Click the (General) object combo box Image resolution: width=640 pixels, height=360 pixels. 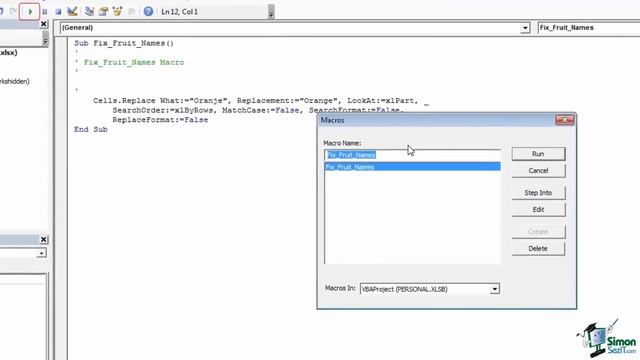tap(294, 28)
